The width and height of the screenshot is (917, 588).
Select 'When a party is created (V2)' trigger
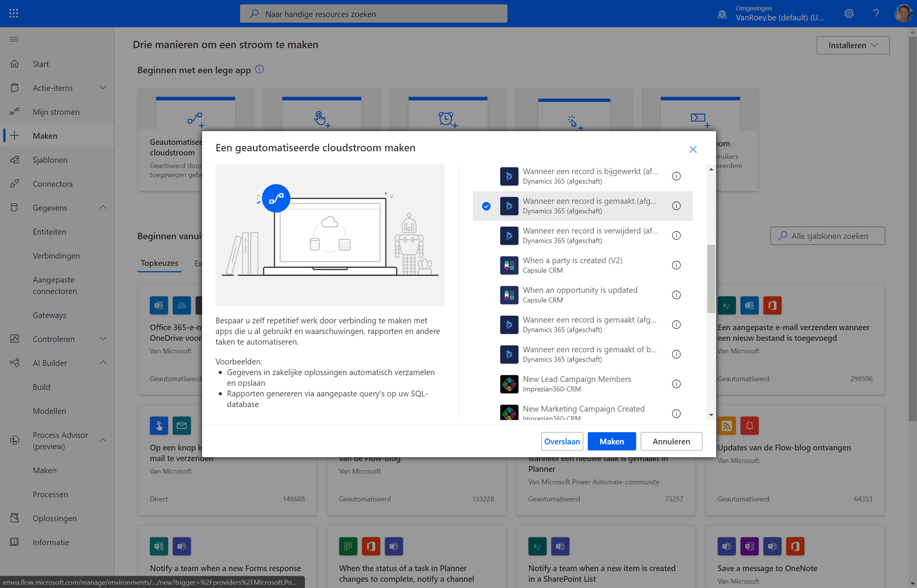coord(582,265)
